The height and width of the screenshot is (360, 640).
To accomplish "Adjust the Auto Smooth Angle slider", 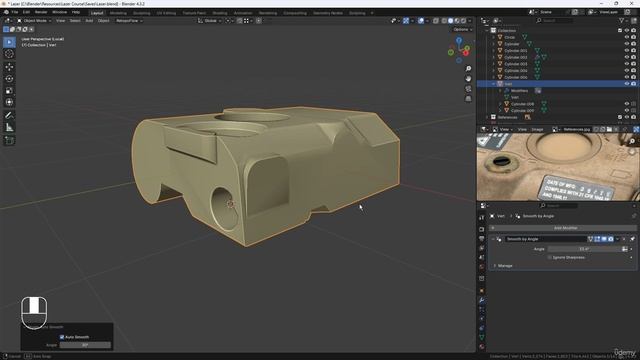I will [85, 345].
